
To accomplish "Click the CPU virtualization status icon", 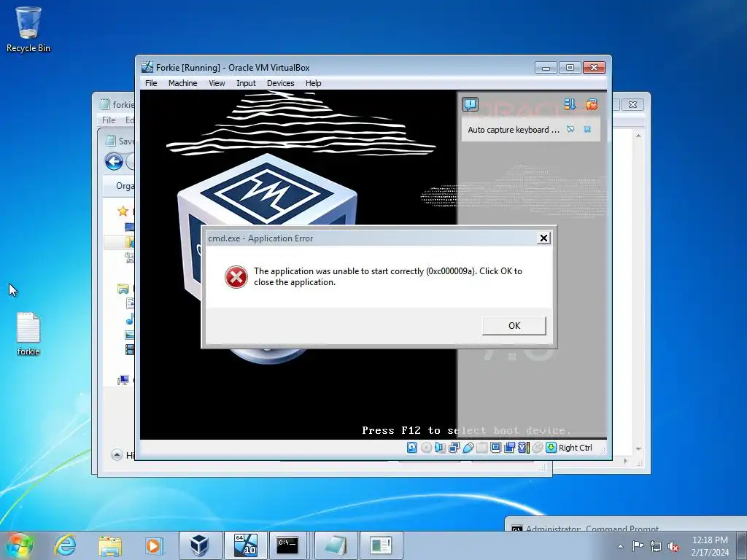I will 524,447.
